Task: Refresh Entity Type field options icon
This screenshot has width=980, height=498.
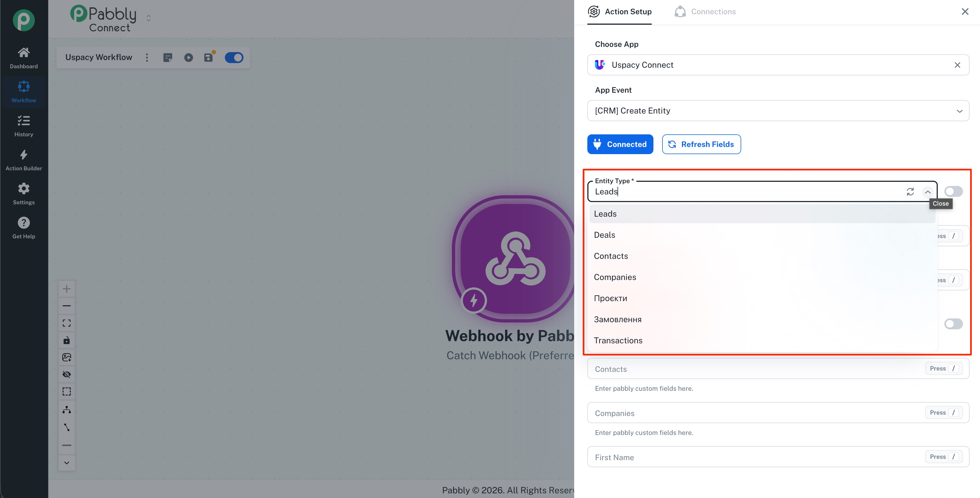Action: pyautogui.click(x=910, y=192)
